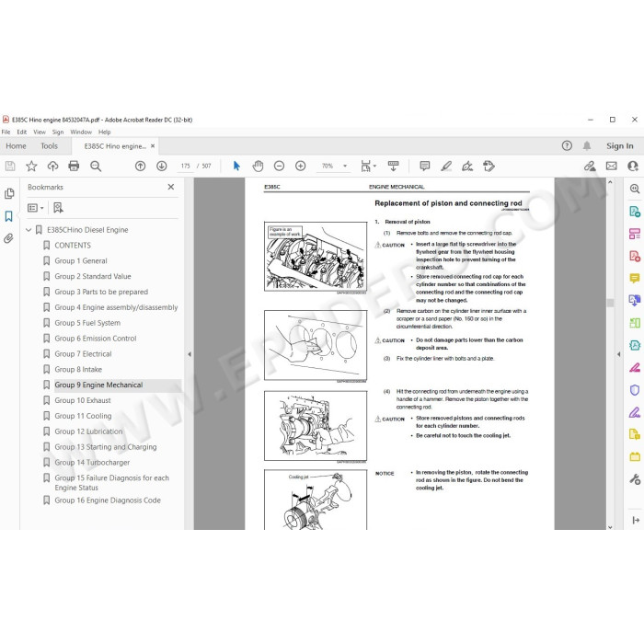Open the Edit menu
This screenshot has height=644, width=644.
[x=22, y=132]
